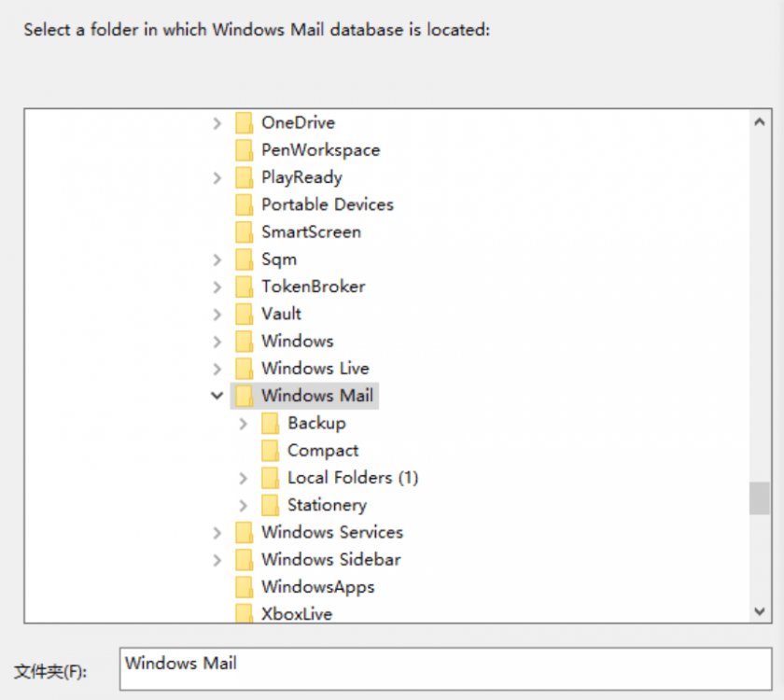Click the Sqm folder icon
Image resolution: width=784 pixels, height=700 pixels.
pyautogui.click(x=244, y=259)
